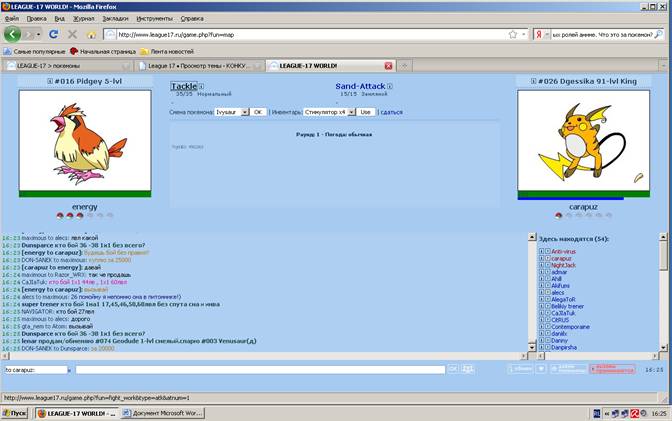Open the Firefox home page icon

click(x=91, y=35)
